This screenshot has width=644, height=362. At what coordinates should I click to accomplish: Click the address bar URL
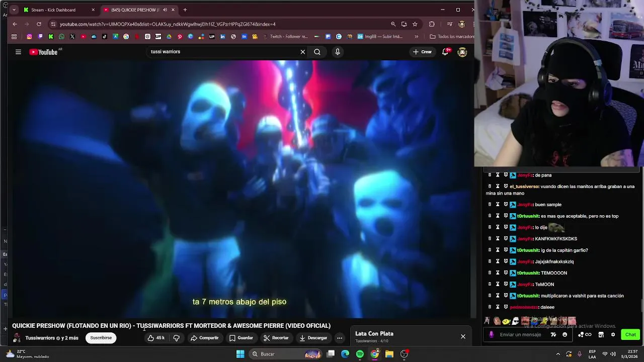click(168, 24)
